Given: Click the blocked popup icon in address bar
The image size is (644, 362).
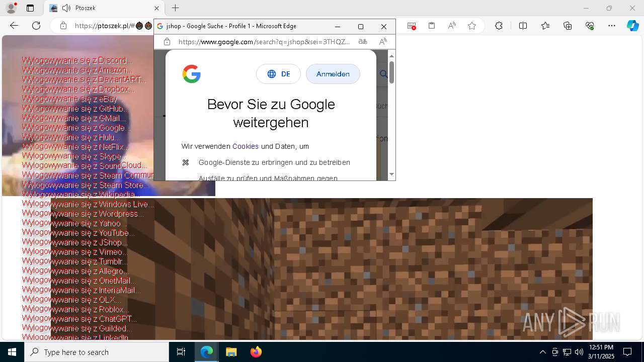Looking at the screenshot, I should pos(412,26).
